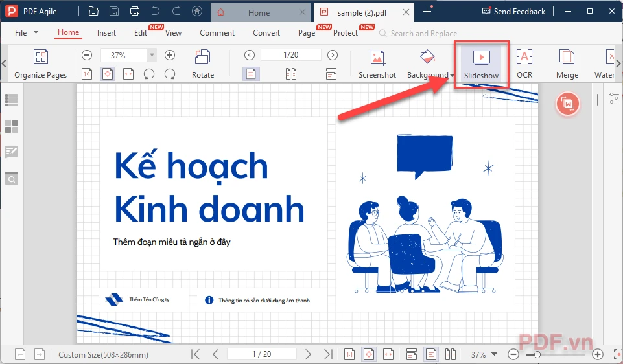Select actual size 1:1 view in ribbon
The width and height of the screenshot is (623, 364).
[87, 74]
